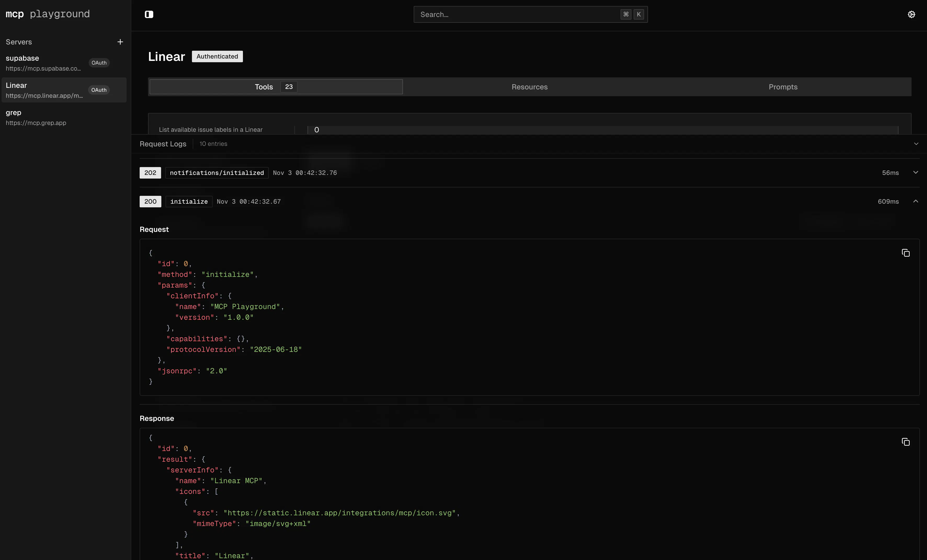Focus the Search input field
The image size is (927, 560).
[x=531, y=14]
